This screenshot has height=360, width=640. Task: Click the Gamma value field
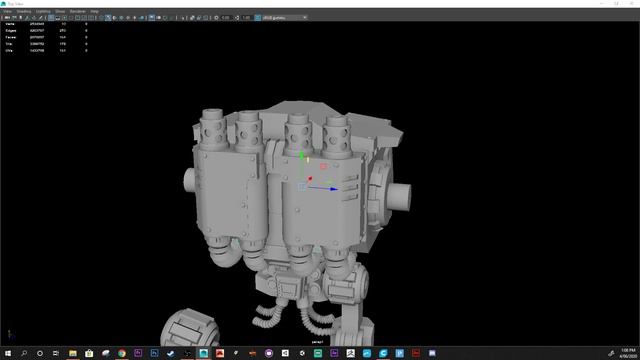pos(247,18)
